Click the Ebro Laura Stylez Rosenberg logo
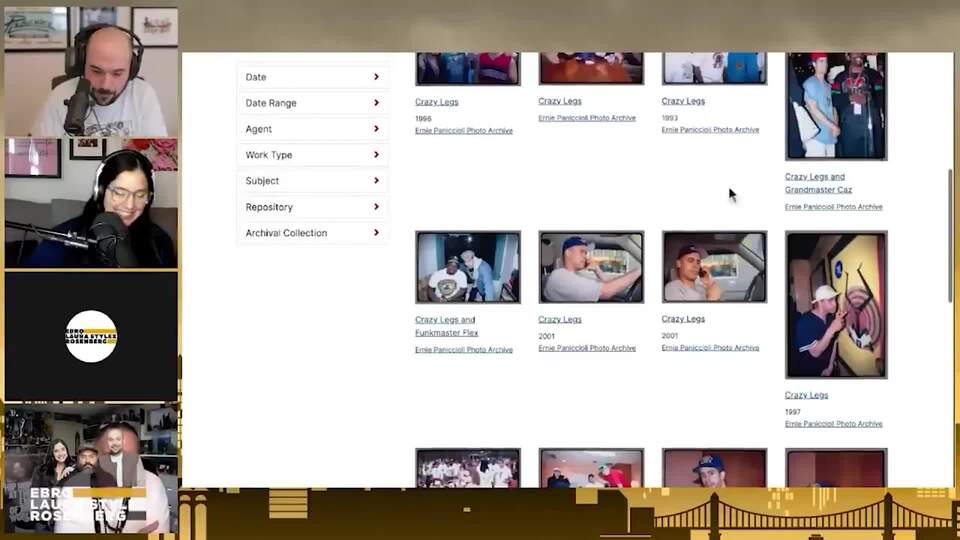This screenshot has height=540, width=960. 91,337
